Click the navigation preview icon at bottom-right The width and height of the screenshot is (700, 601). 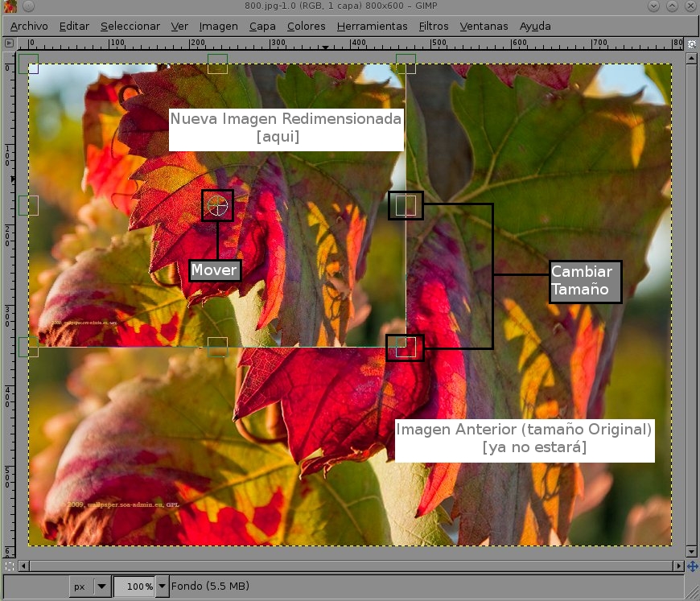click(693, 566)
